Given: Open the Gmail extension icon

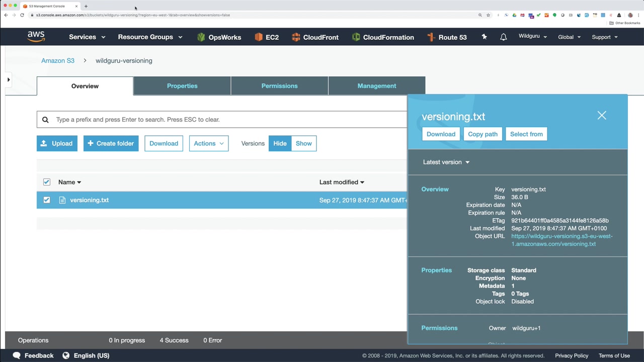Looking at the screenshot, I should (522, 15).
